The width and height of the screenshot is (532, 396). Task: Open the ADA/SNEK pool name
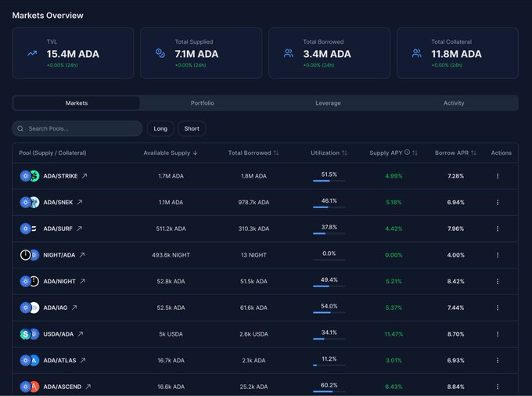[58, 202]
